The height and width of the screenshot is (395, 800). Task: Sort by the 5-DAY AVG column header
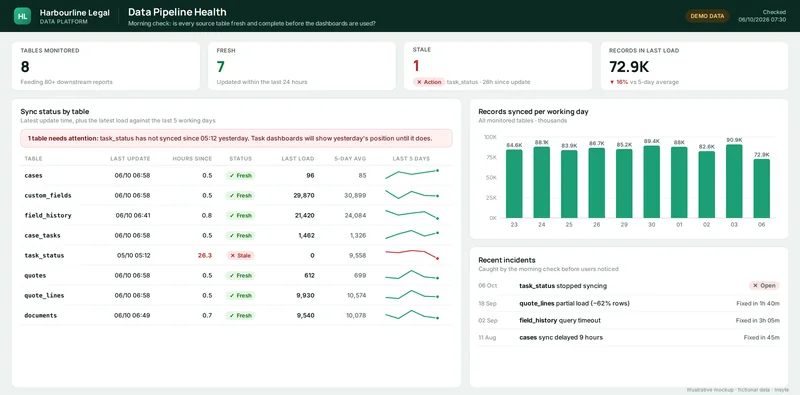coord(350,159)
